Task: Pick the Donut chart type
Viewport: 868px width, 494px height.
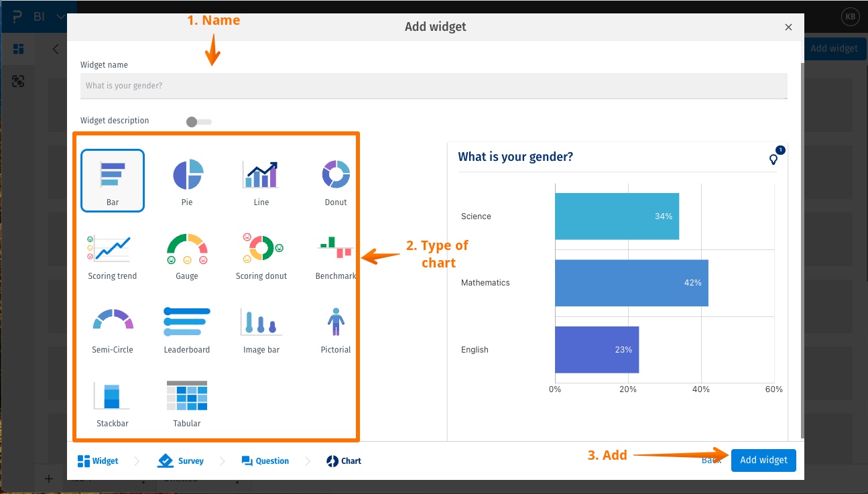Action: coord(335,180)
